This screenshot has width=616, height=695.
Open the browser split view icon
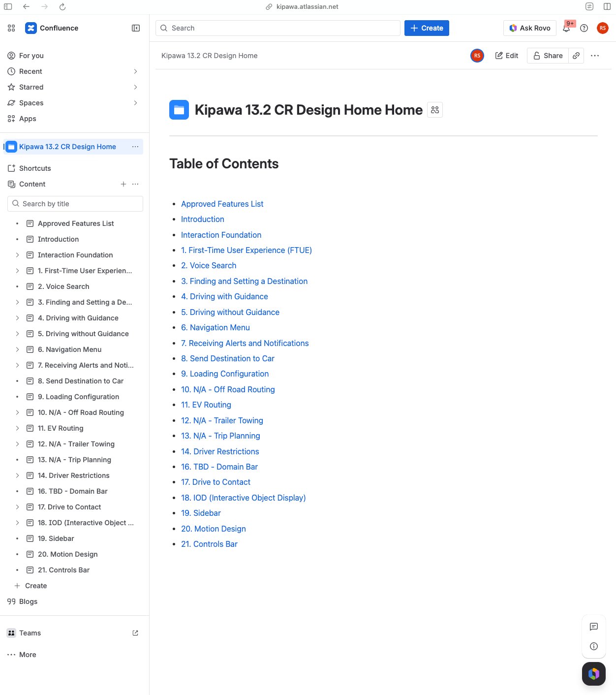click(607, 7)
